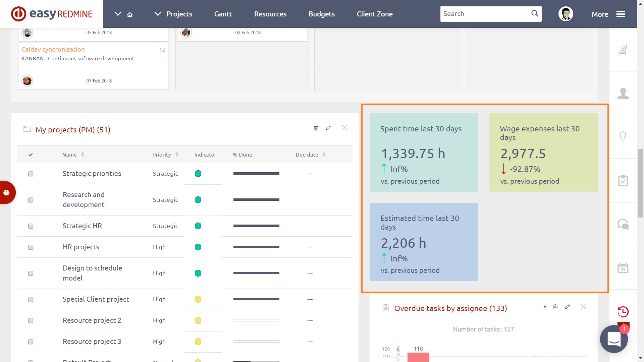This screenshot has height=362, width=644.
Task: Open the user profile sidebar icon
Action: (623, 93)
